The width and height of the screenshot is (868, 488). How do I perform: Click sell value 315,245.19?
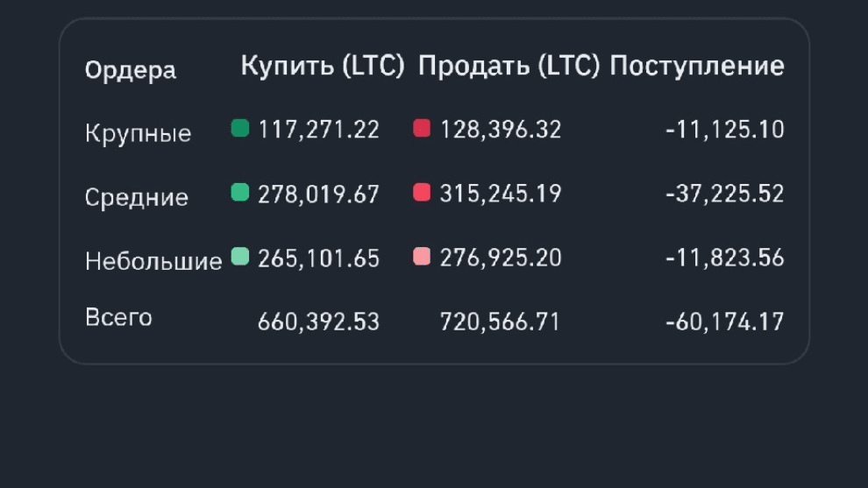click(x=501, y=194)
